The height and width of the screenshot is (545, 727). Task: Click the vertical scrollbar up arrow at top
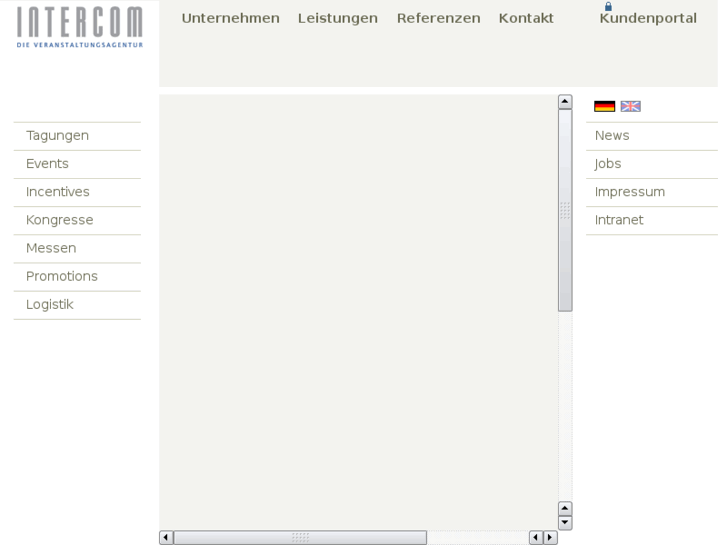pyautogui.click(x=565, y=102)
